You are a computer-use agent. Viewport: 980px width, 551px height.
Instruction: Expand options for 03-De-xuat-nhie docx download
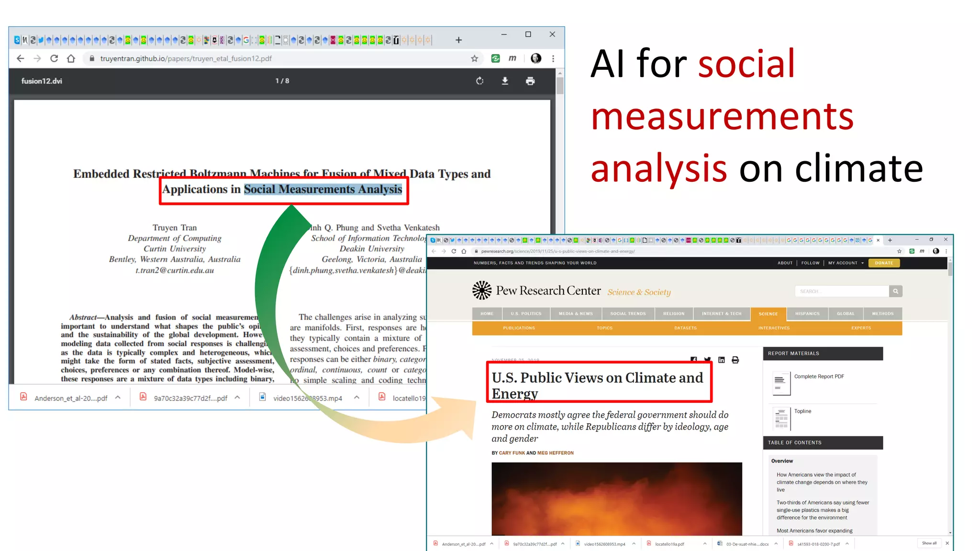tap(776, 544)
